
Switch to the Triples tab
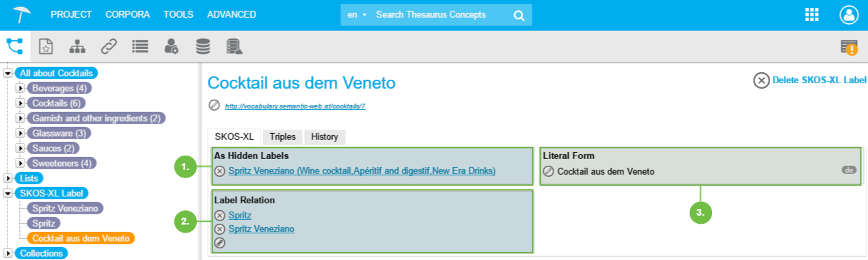282,136
